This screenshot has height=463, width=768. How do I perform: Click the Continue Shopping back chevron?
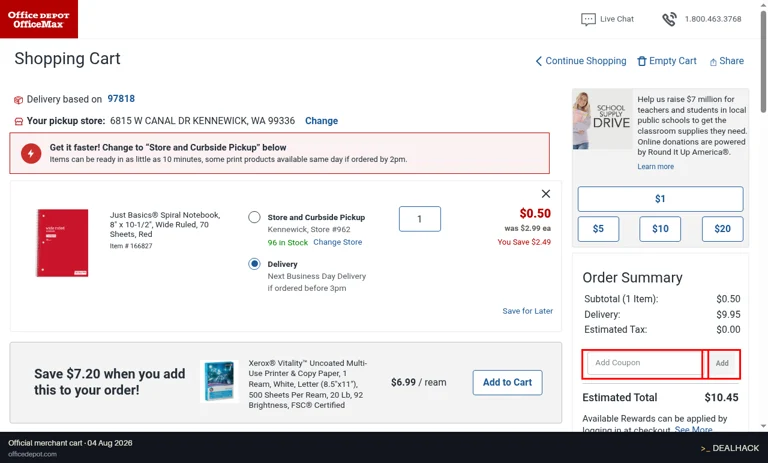pyautogui.click(x=539, y=61)
